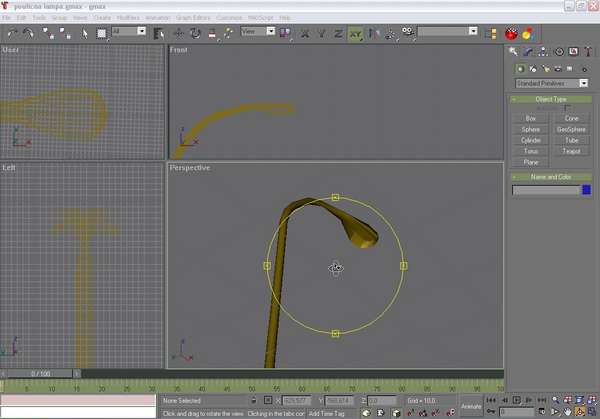
Task: Open the Tools menu
Action: click(x=39, y=18)
